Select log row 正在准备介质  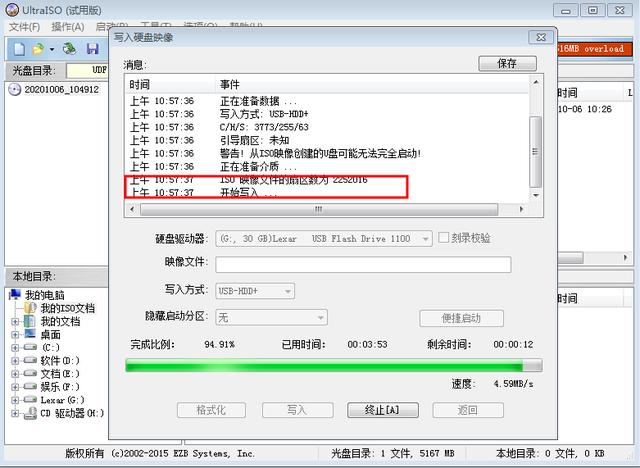coord(327,166)
